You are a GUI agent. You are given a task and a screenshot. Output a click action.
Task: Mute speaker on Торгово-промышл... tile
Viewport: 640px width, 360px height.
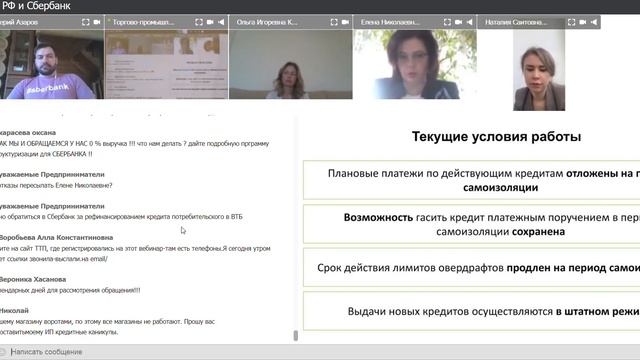[x=221, y=22]
